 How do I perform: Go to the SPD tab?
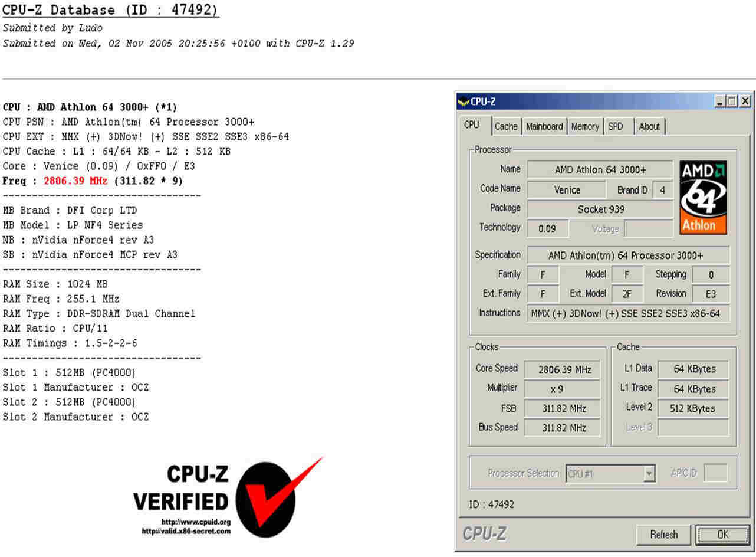click(616, 126)
